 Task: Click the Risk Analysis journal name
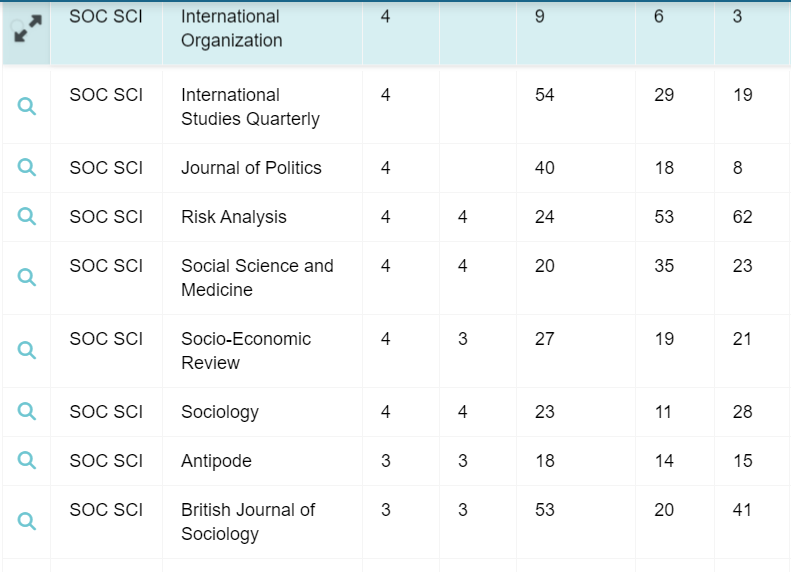[233, 217]
